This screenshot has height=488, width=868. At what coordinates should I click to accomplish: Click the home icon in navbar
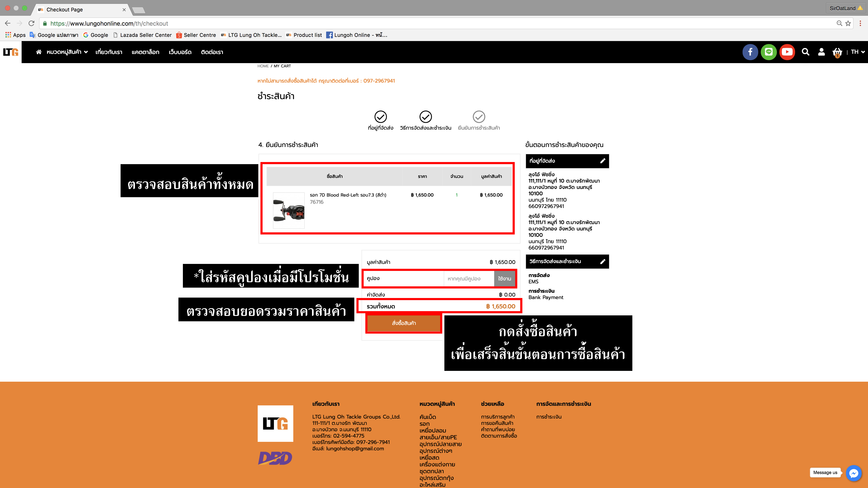[x=39, y=52]
